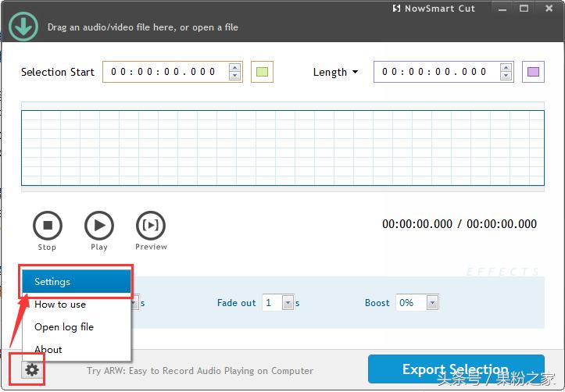Viewport: 565px width, 392px height.
Task: Click the NowSmart Cut title logo icon
Action: 396,9
